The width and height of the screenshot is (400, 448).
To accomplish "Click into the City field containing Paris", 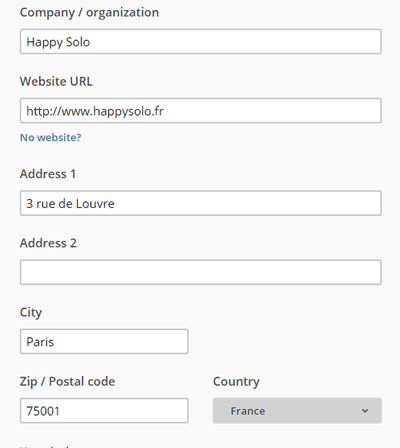I will pyautogui.click(x=104, y=341).
